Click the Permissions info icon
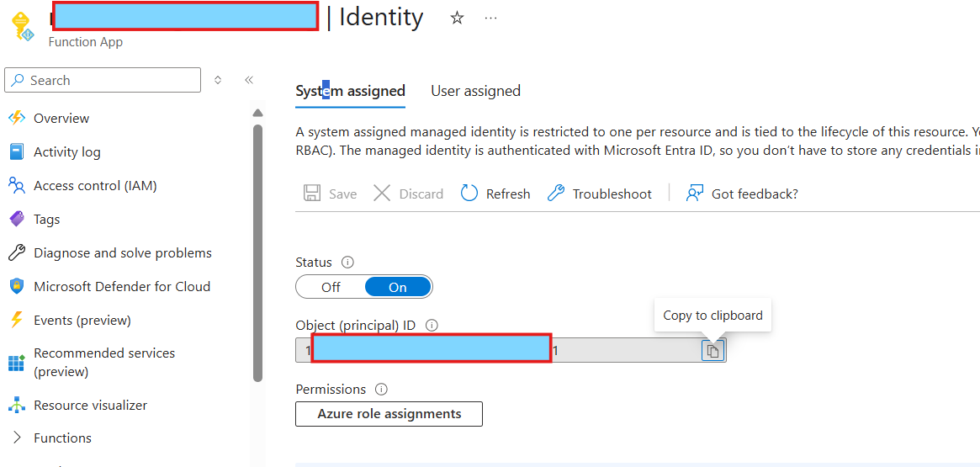980x467 pixels. [x=381, y=390]
